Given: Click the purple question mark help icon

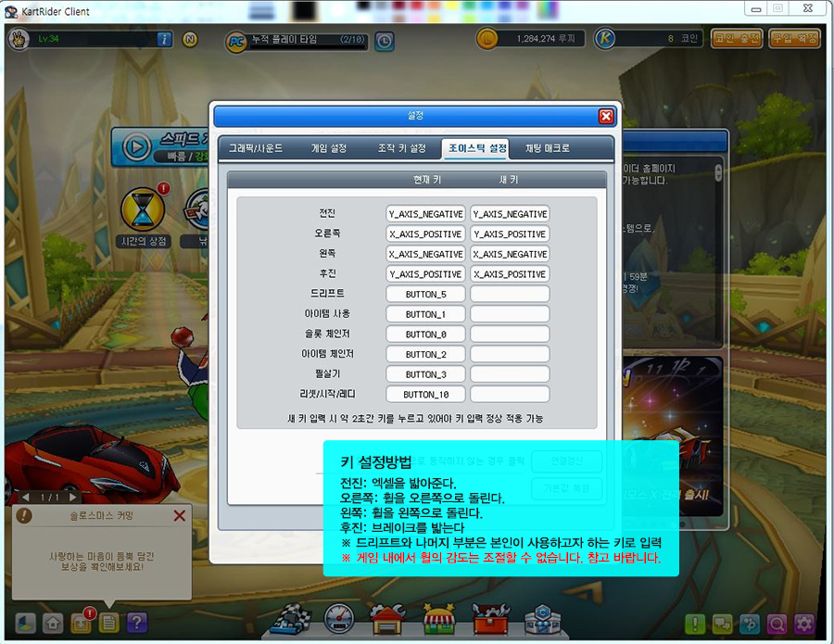Looking at the screenshot, I should coord(136,623).
